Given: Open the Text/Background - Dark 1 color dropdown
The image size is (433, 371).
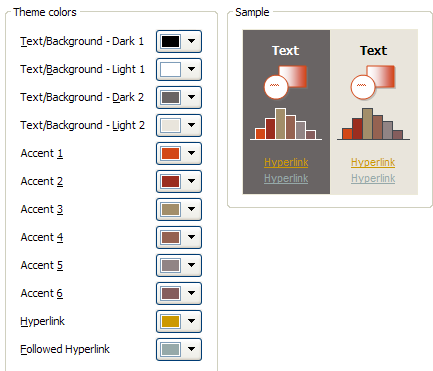Looking at the screenshot, I should click(x=179, y=41).
